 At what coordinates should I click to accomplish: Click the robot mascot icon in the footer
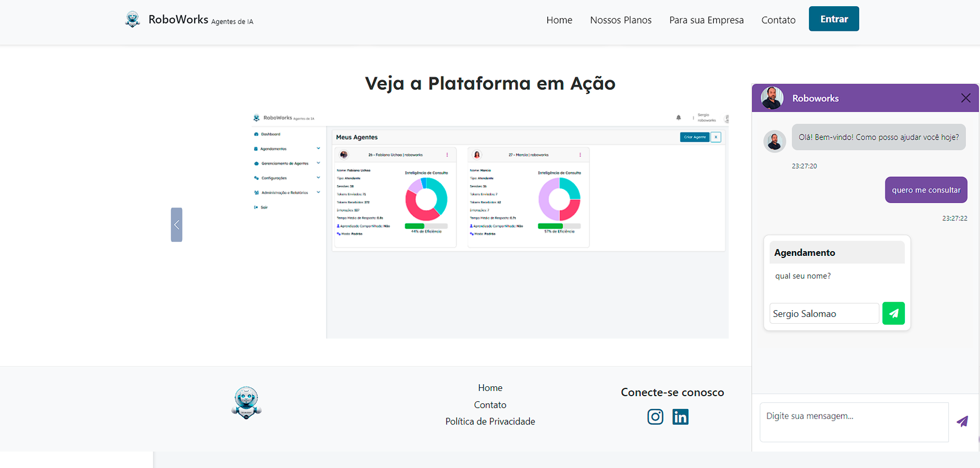pyautogui.click(x=246, y=402)
